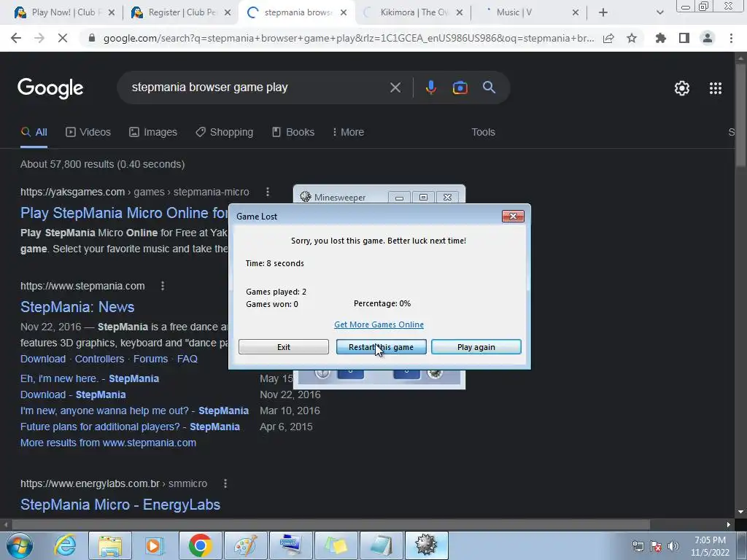
Task: Open StepMania Forums sitelink
Action: 150,359
